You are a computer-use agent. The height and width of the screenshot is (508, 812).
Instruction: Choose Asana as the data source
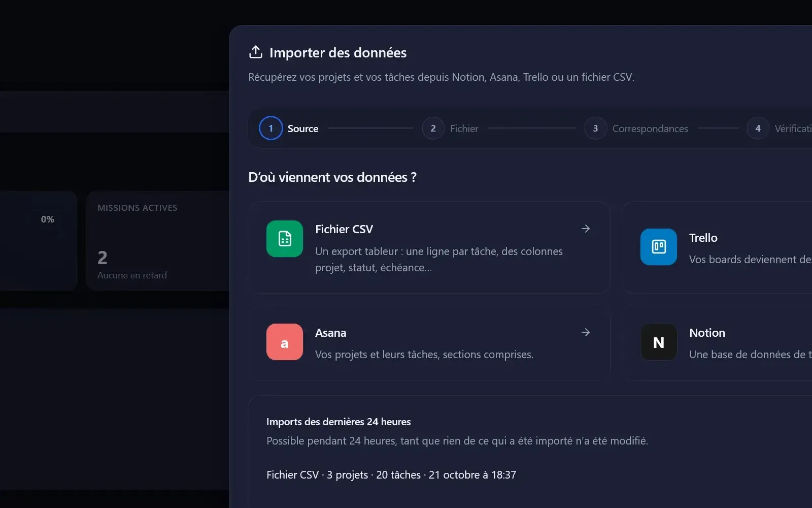pos(429,343)
